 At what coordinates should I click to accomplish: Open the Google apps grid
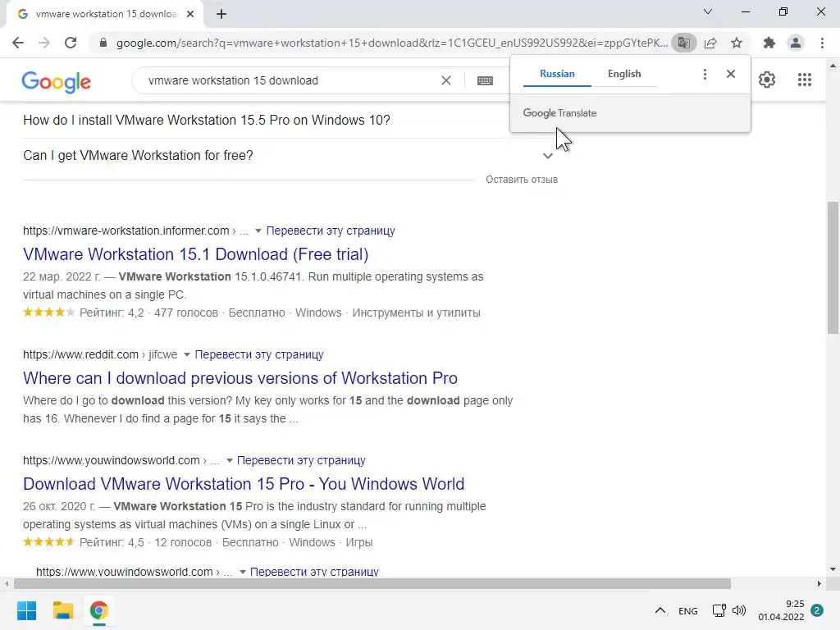(x=805, y=80)
